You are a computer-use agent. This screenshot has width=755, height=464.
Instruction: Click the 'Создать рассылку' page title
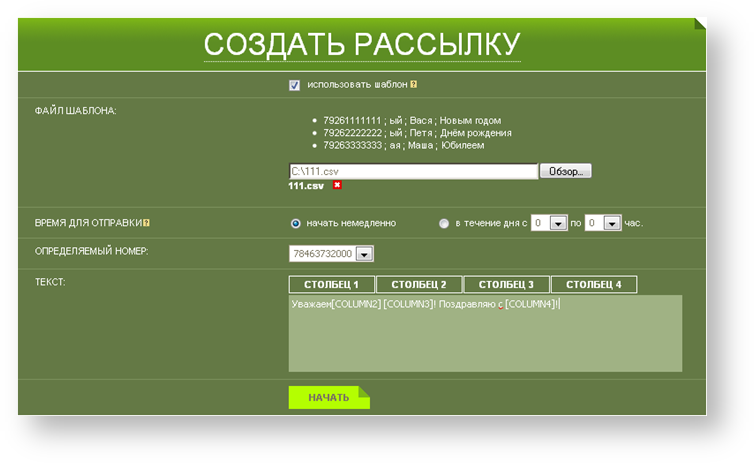click(x=362, y=45)
